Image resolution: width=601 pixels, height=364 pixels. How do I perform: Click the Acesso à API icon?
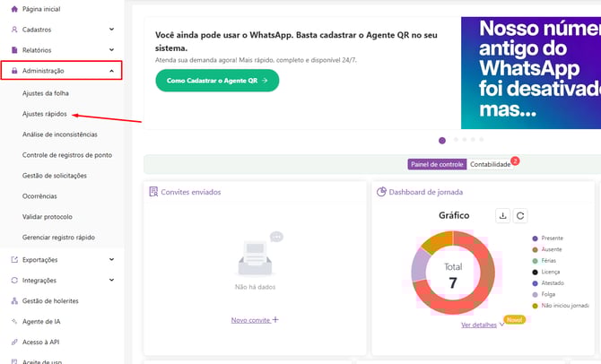pyautogui.click(x=13, y=342)
